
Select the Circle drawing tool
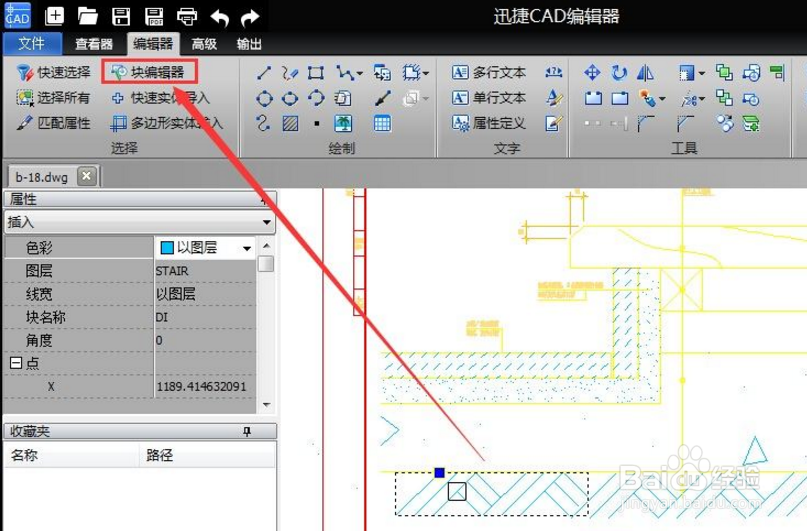pyautogui.click(x=265, y=98)
